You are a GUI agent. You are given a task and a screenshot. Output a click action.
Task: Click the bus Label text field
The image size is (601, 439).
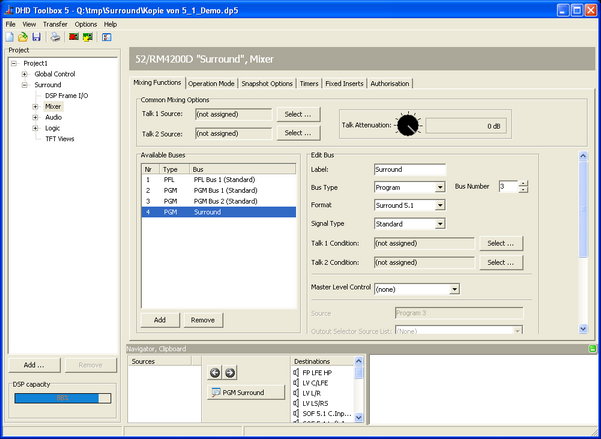409,169
